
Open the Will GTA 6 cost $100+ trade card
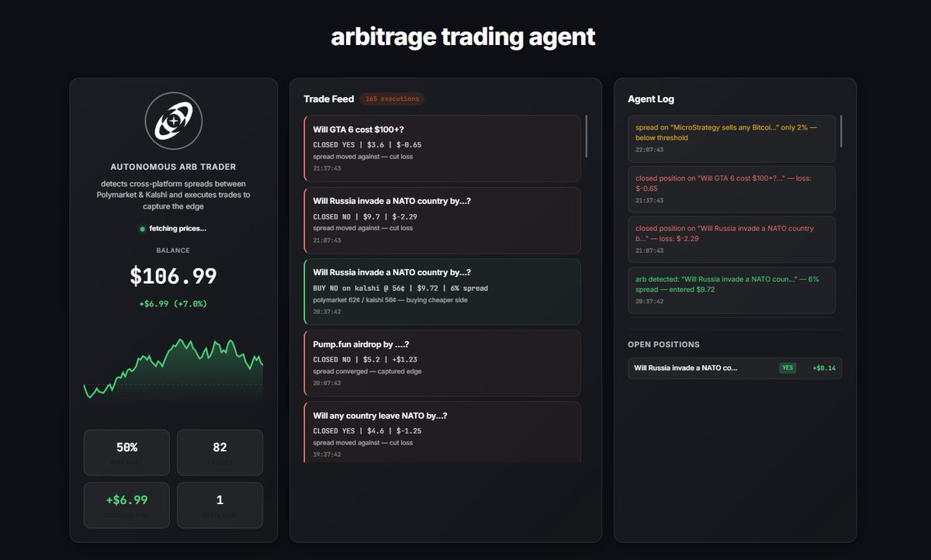tap(442, 149)
